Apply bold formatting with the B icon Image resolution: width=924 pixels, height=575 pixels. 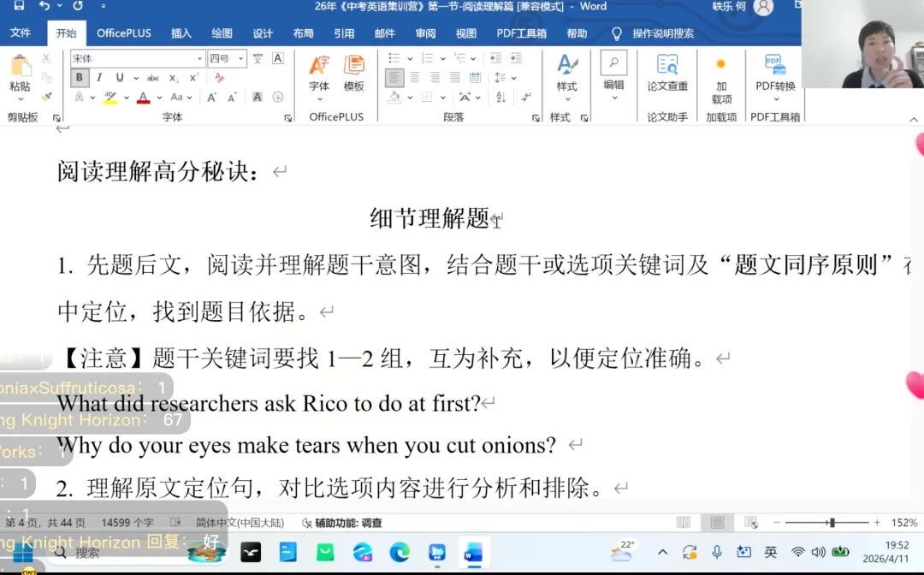(x=79, y=77)
